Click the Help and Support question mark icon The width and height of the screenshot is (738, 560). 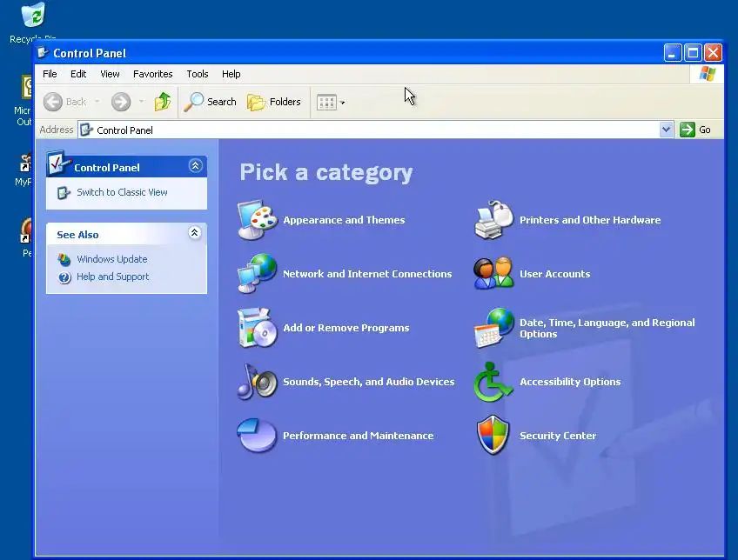(64, 277)
